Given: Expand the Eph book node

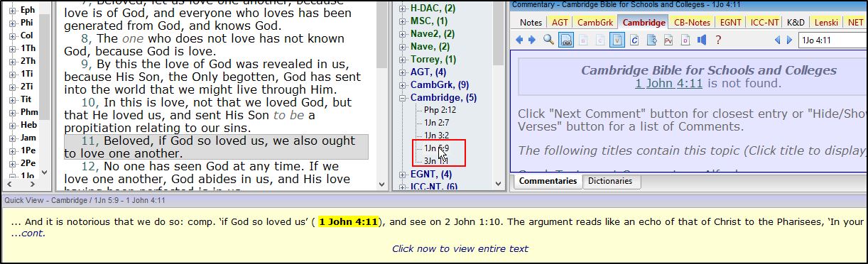Looking at the screenshot, I should click(x=12, y=10).
